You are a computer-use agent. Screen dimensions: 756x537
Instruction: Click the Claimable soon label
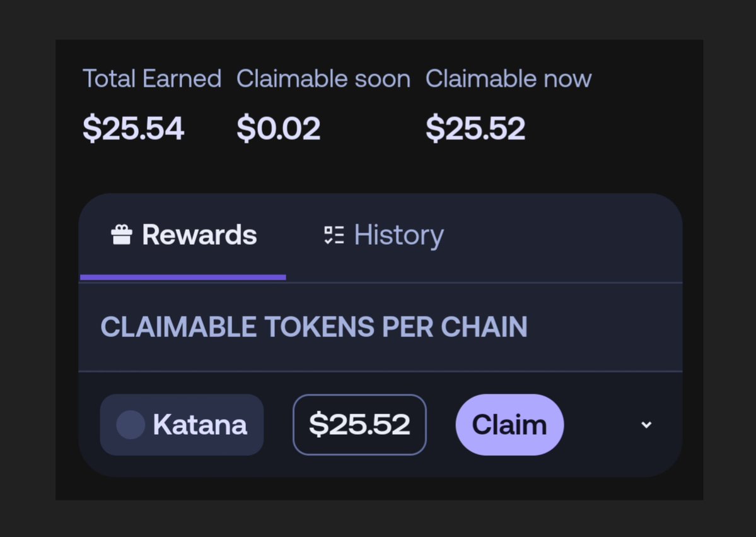coord(323,79)
